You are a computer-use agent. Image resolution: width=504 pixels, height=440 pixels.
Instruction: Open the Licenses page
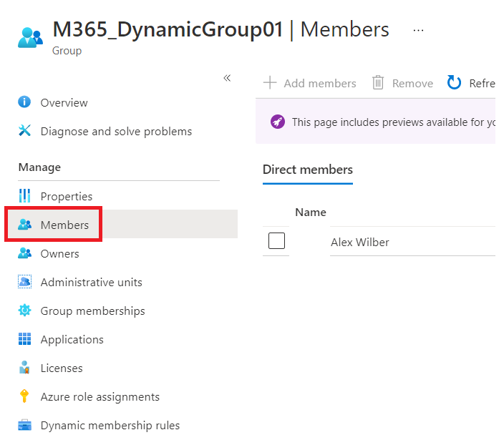tap(62, 368)
